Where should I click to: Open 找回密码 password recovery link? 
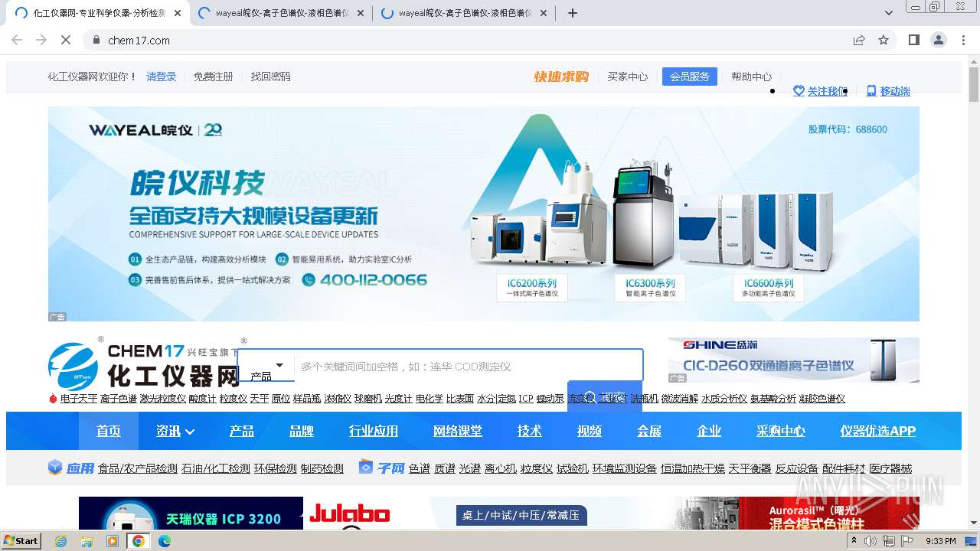pos(271,77)
